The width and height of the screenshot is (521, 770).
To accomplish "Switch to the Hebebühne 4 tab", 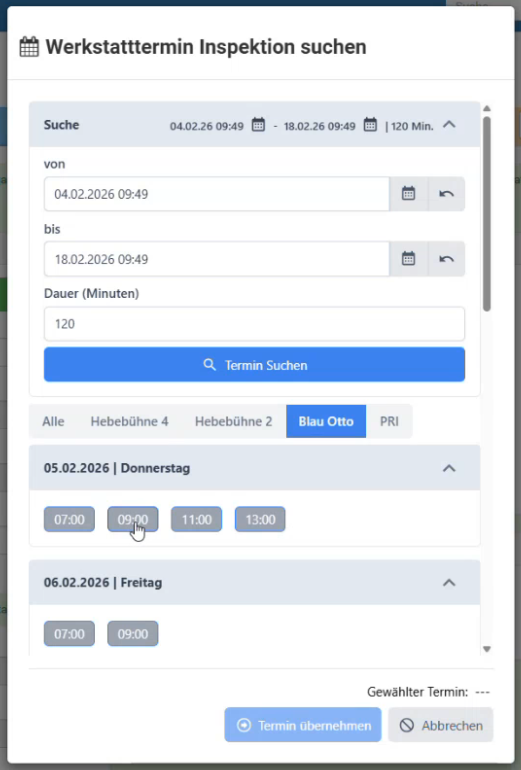I will point(130,421).
